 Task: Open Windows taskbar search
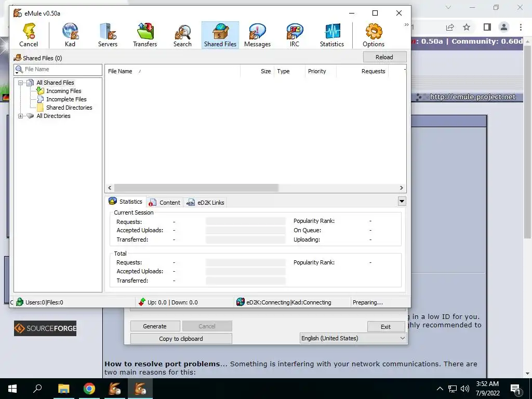click(x=37, y=388)
